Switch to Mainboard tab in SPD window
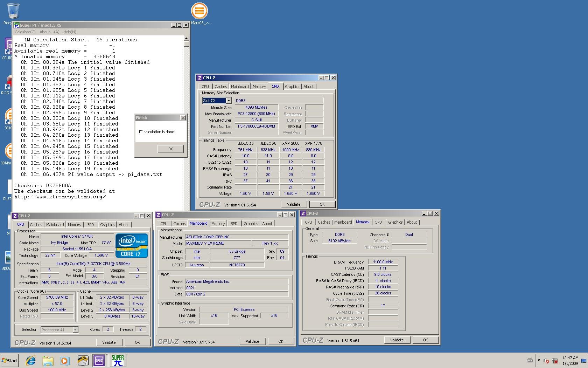The width and height of the screenshot is (588, 368). point(240,87)
